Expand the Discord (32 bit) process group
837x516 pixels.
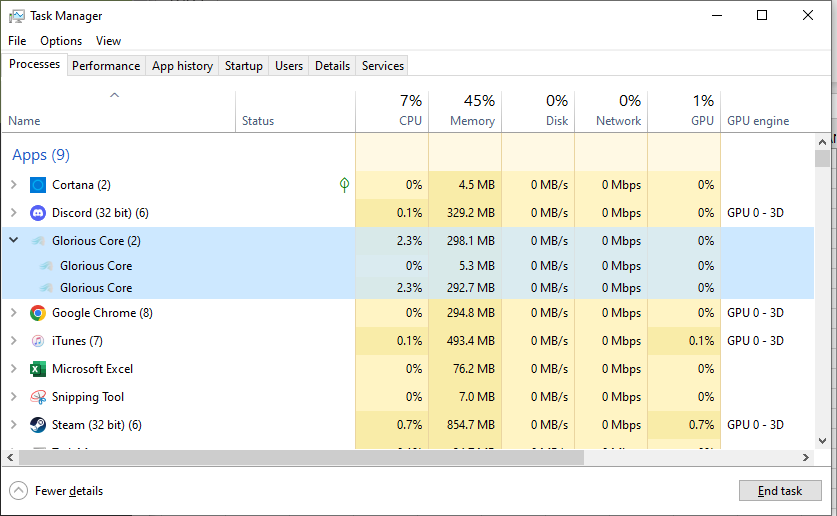(x=14, y=212)
